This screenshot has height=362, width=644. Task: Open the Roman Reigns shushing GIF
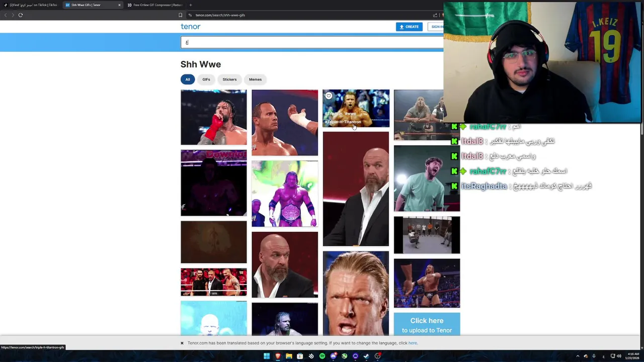coord(214,117)
